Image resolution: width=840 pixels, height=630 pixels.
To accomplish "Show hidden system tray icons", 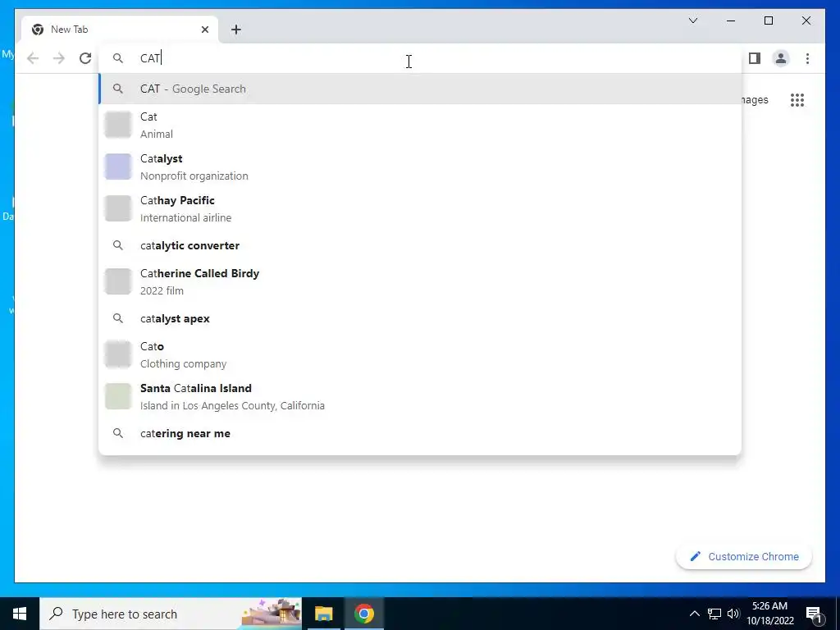I will coord(694,614).
